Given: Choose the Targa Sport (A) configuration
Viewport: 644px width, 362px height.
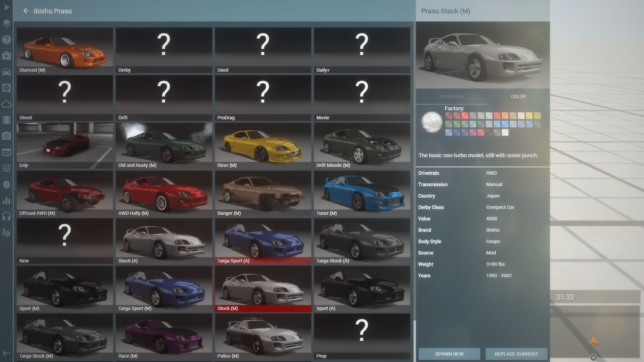Looking at the screenshot, I should [x=263, y=241].
